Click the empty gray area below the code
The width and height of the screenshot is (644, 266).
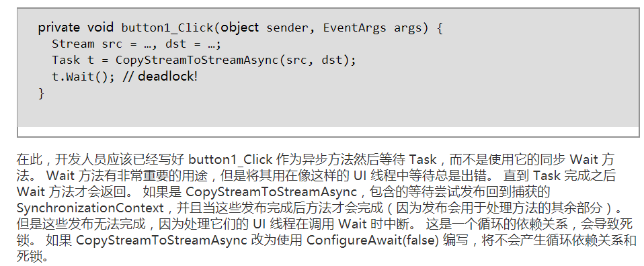click(x=328, y=114)
